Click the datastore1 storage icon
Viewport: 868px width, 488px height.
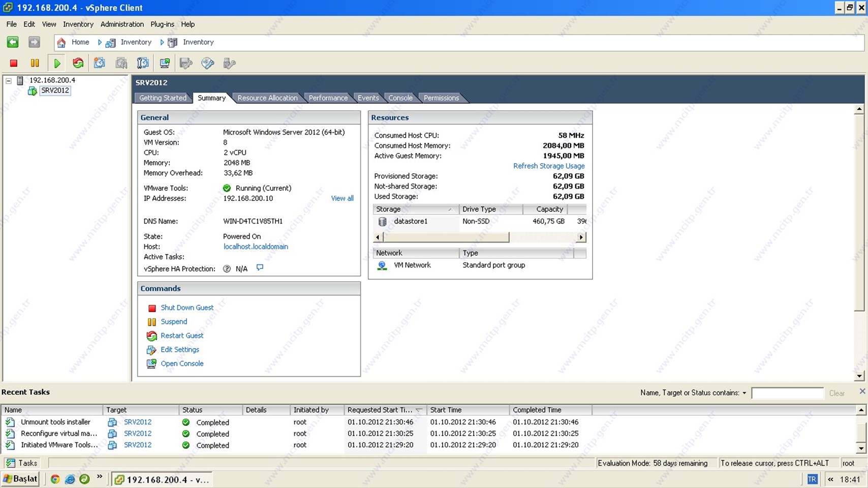(383, 222)
